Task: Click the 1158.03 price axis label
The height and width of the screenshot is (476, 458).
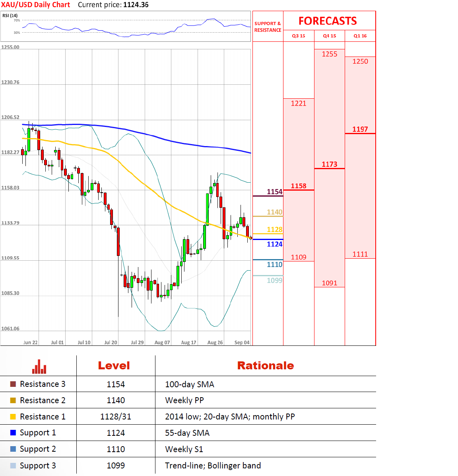Action: pyautogui.click(x=10, y=187)
